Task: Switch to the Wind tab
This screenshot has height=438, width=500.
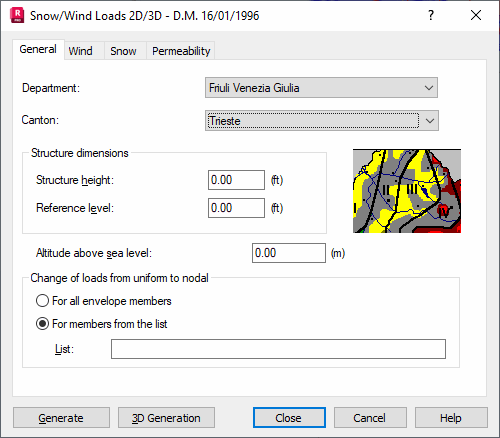Action: pos(80,51)
